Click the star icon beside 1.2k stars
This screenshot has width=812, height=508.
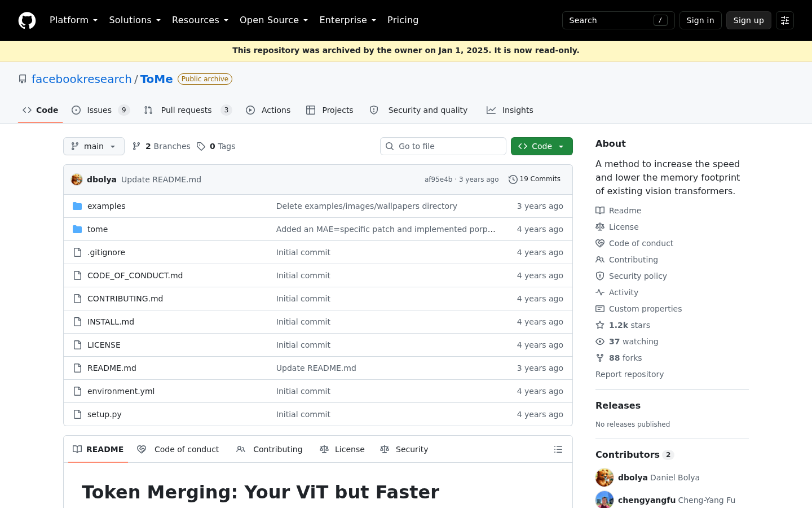click(600, 325)
